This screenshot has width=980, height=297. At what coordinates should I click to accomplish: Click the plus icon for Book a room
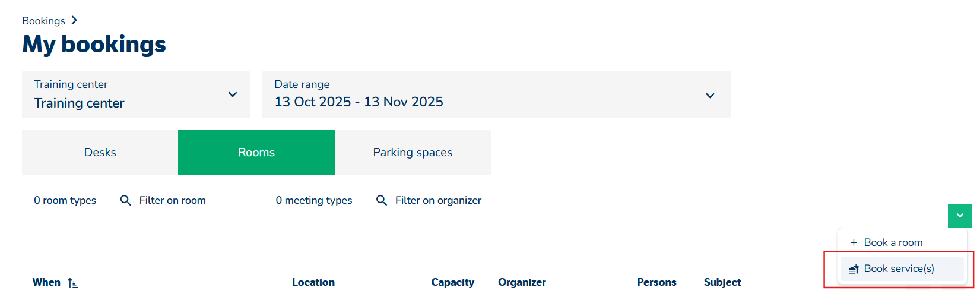(x=854, y=242)
